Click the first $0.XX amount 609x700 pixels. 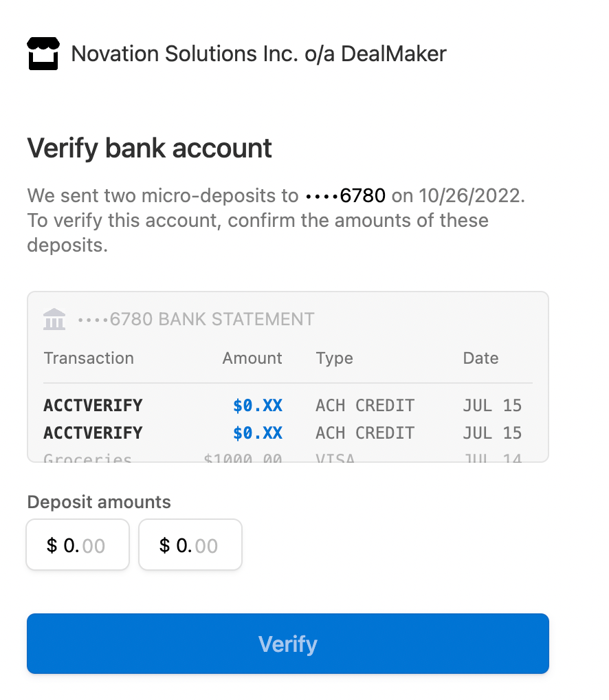258,405
